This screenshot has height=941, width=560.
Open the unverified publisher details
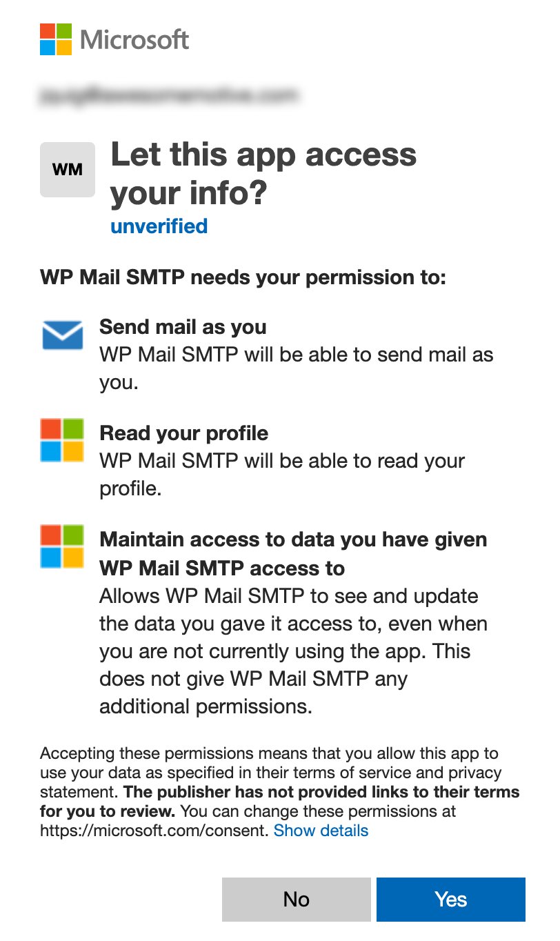pos(159,226)
